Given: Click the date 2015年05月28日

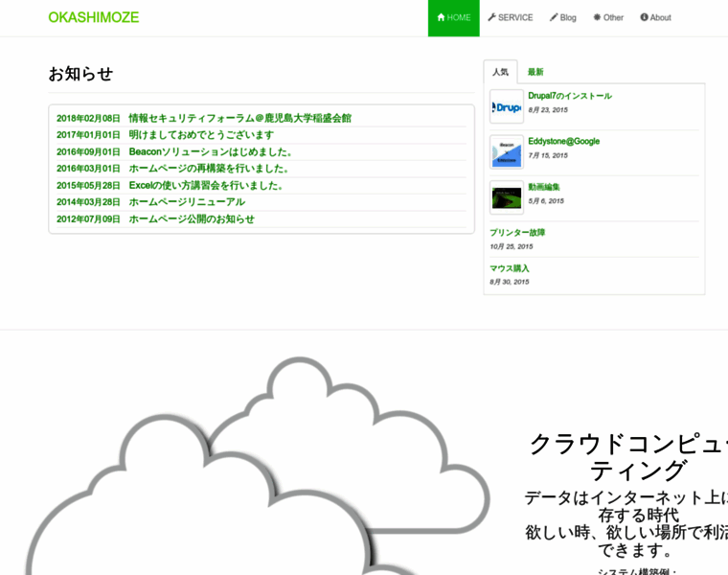Looking at the screenshot, I should [x=88, y=185].
